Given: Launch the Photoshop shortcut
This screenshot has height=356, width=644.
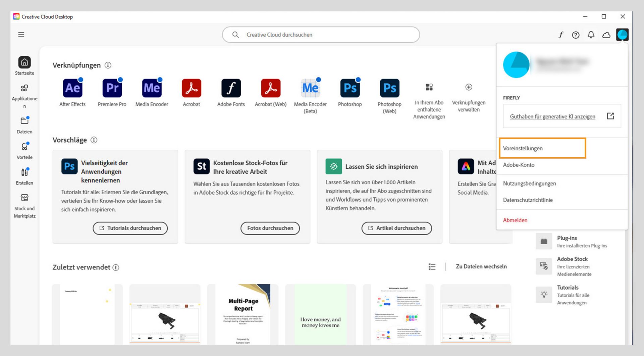Looking at the screenshot, I should 350,88.
